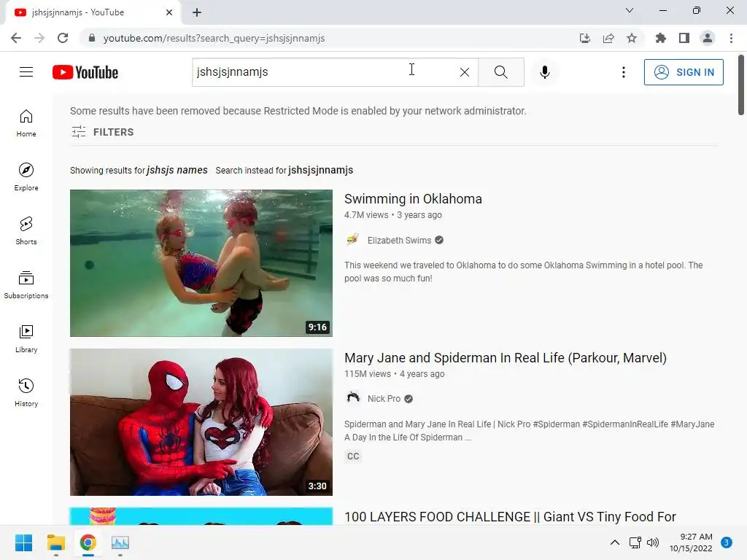This screenshot has width=747, height=560.
Task: Click the Elizabeth Swims channel avatar
Action: coord(352,239)
